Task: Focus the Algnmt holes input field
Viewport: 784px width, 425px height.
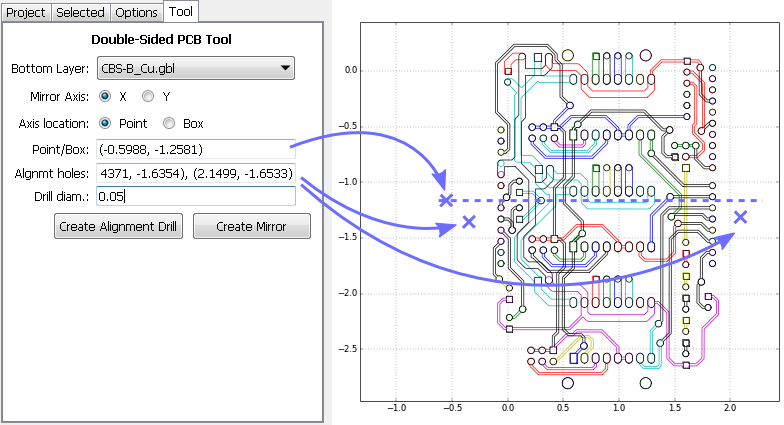Action: click(x=195, y=173)
